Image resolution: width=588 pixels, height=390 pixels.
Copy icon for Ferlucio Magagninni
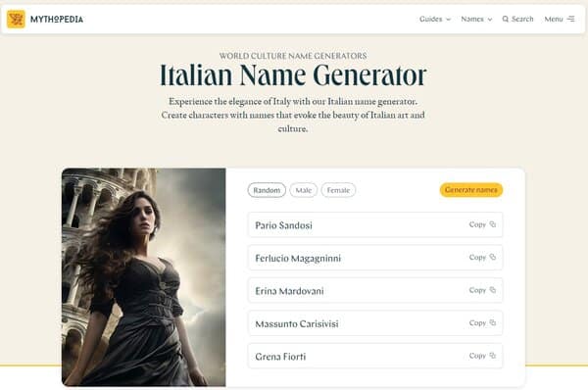pos(493,257)
